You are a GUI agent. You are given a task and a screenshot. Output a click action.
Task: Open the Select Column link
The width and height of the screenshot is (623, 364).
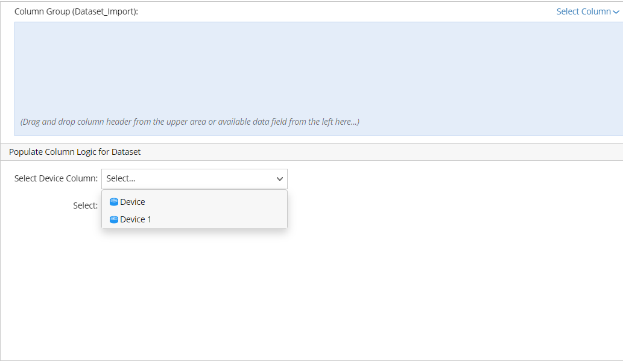point(583,11)
